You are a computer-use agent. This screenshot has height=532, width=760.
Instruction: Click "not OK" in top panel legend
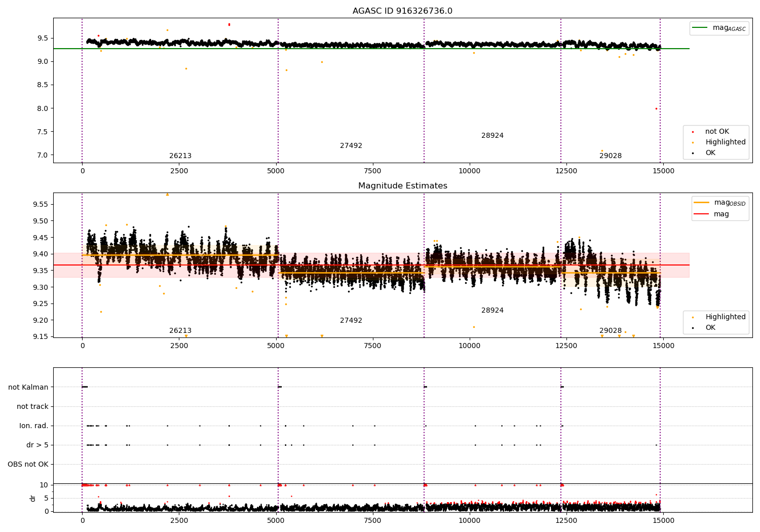coord(716,131)
